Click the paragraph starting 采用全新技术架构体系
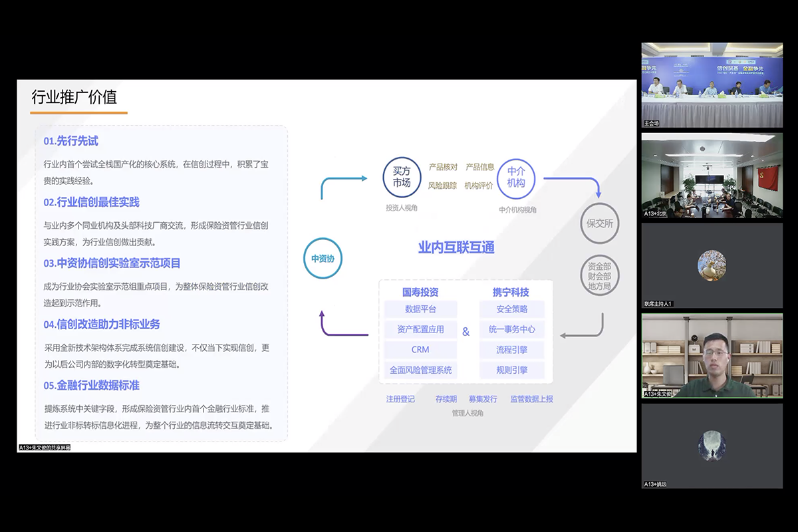 (x=156, y=356)
